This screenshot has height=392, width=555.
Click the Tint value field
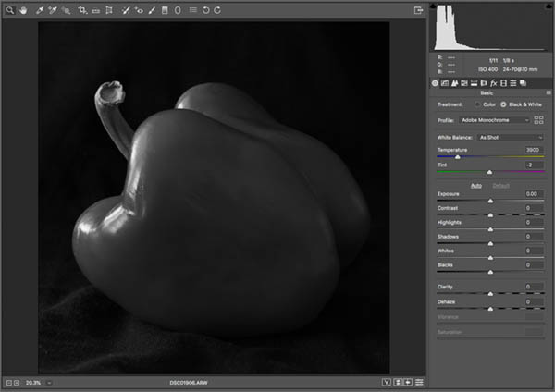534,165
